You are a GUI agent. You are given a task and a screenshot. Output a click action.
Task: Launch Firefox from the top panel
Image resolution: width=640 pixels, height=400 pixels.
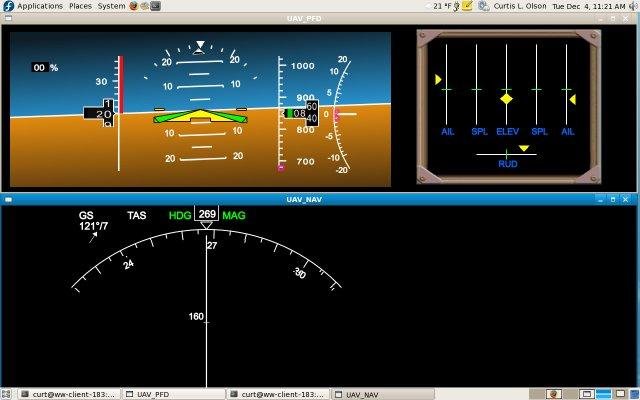(x=133, y=6)
